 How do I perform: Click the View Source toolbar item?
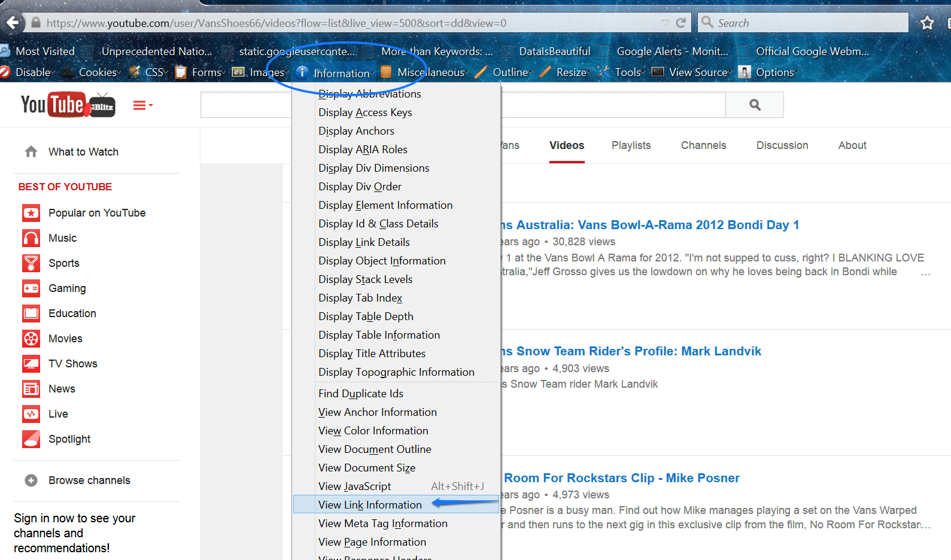coord(692,72)
